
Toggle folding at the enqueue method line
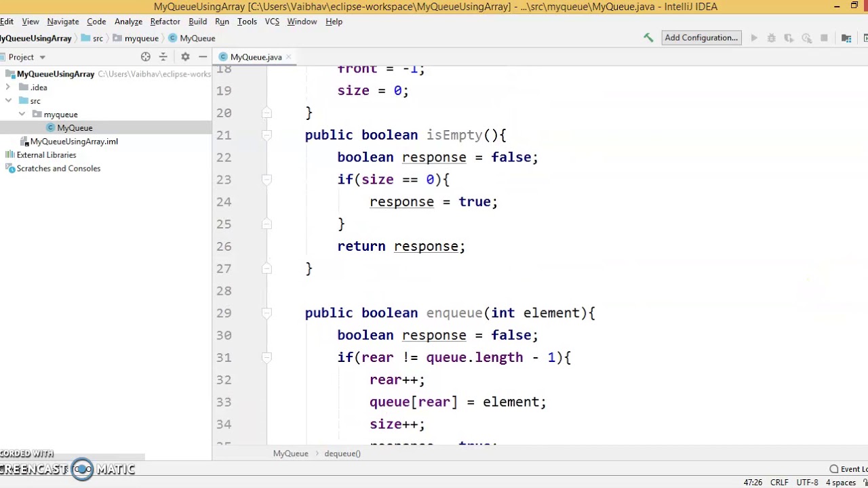[x=267, y=313]
